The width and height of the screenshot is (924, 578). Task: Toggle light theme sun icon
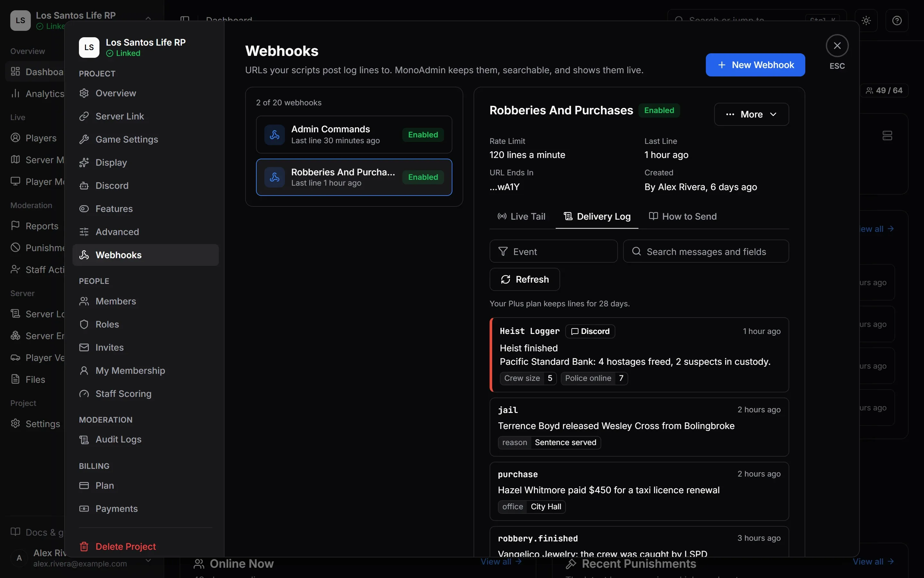(x=866, y=20)
